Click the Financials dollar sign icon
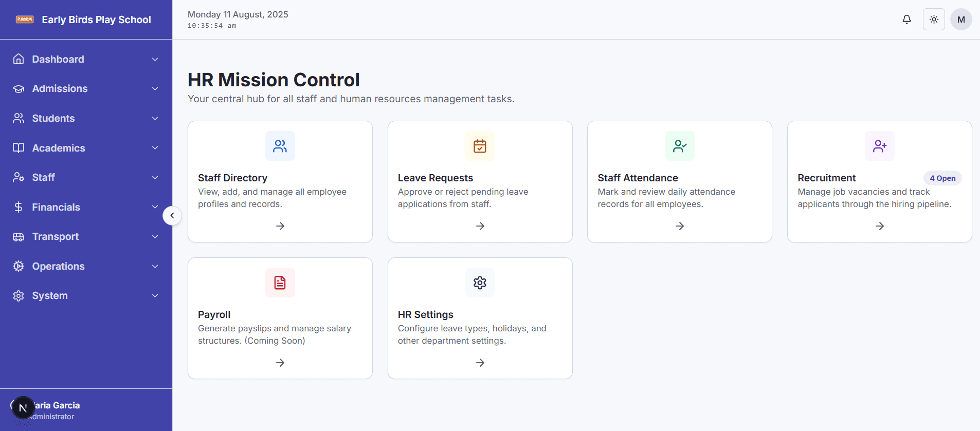This screenshot has height=431, width=980. point(19,207)
